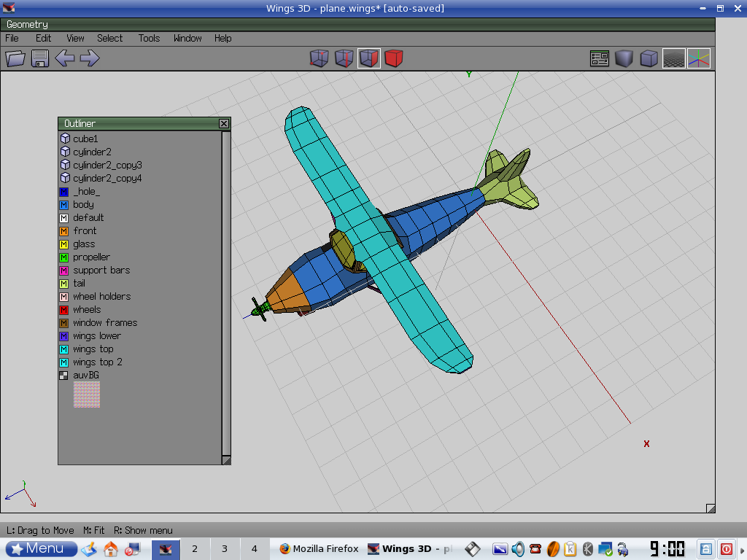Switch to body selection mode red cube

[394, 58]
